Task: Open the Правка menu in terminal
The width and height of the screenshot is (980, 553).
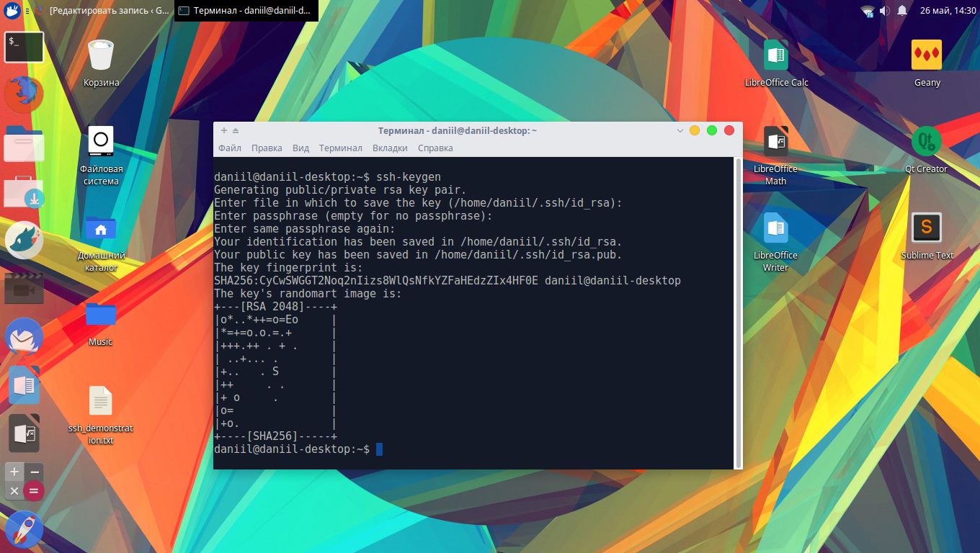Action: tap(267, 148)
